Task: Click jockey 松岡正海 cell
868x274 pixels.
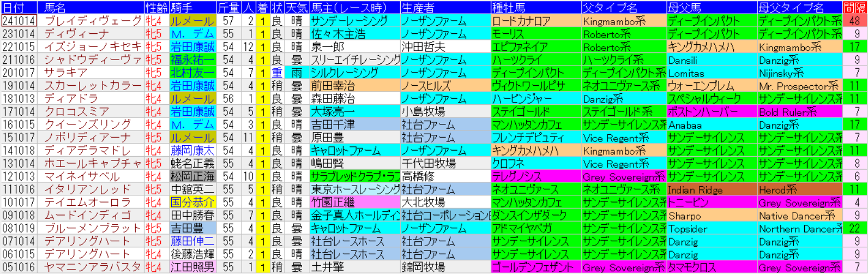Action: coord(193,177)
